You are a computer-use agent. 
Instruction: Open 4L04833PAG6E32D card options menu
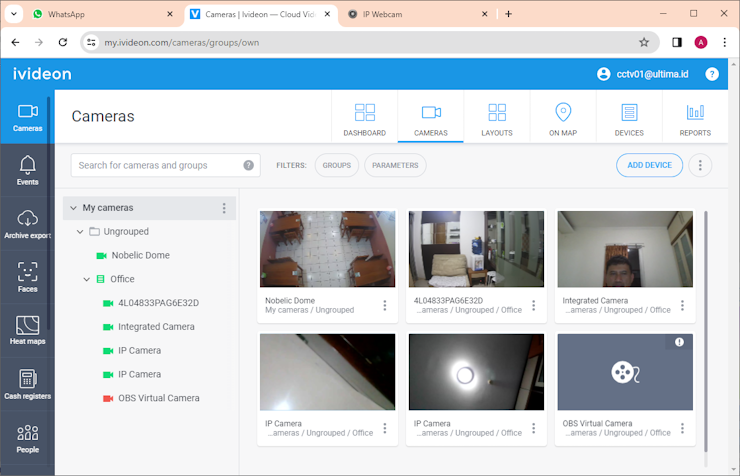click(533, 305)
